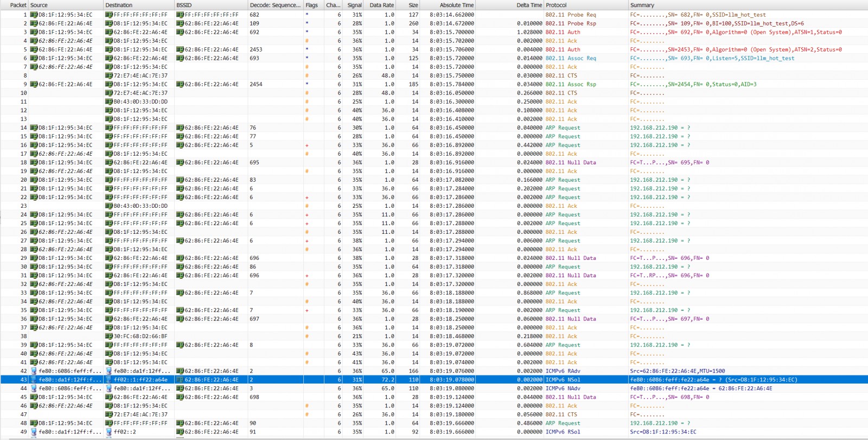This screenshot has height=440, width=868.
Task: Click the Data Rate column header
Action: [x=381, y=5]
